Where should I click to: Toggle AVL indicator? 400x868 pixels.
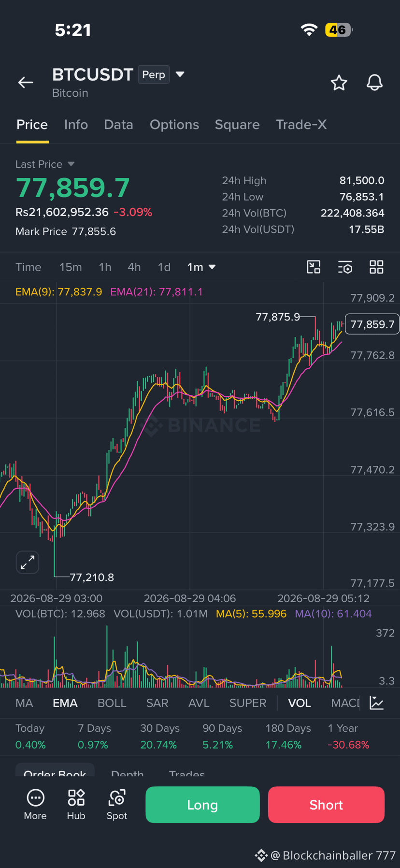tap(199, 703)
